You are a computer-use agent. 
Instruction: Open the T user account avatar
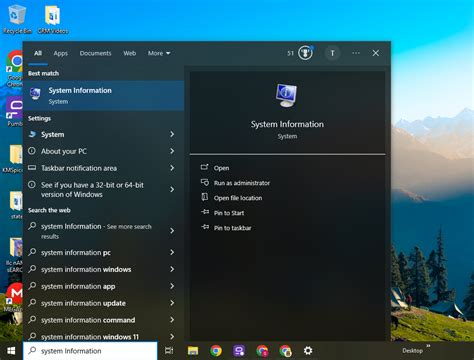[332, 53]
